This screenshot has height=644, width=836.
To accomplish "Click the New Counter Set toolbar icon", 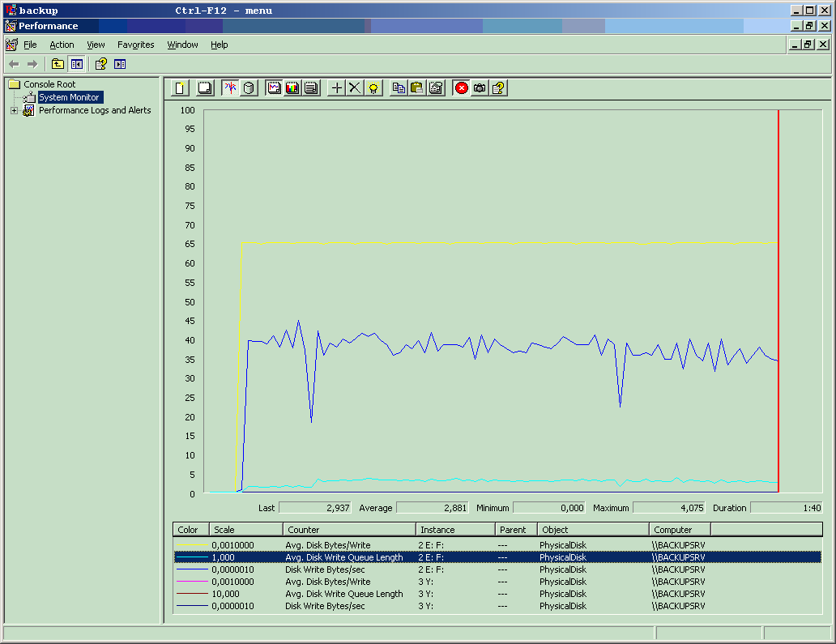I will 180,87.
